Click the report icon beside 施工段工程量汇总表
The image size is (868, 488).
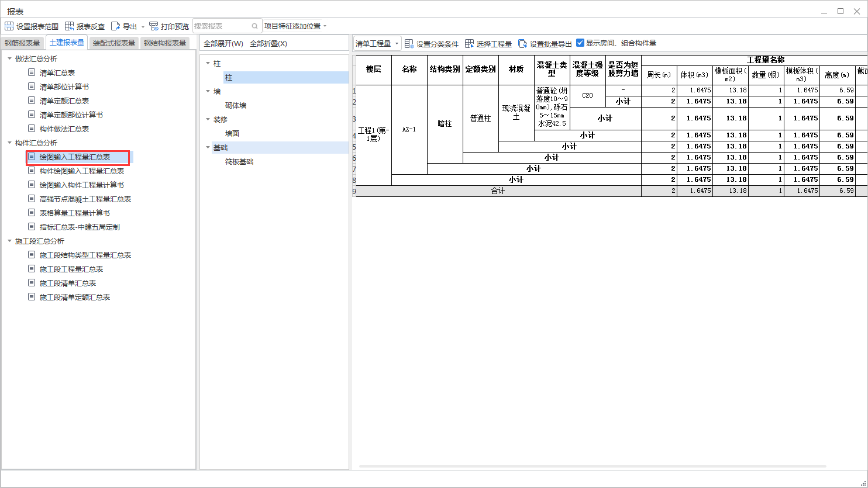[32, 269]
